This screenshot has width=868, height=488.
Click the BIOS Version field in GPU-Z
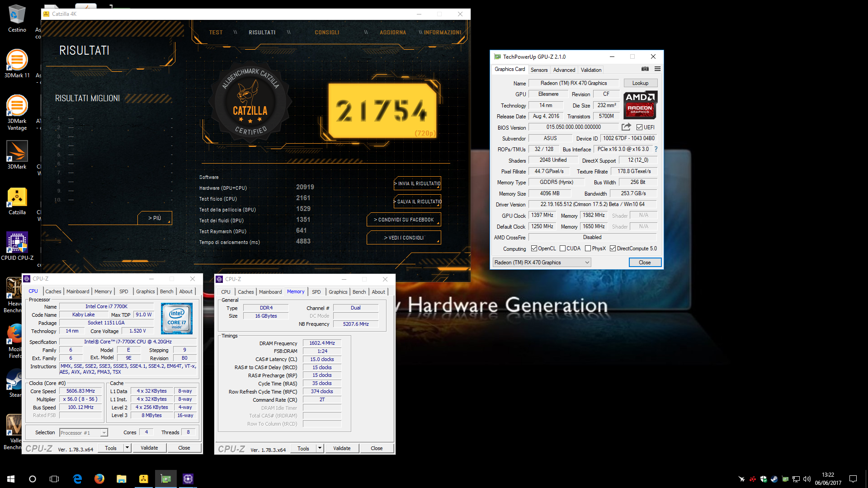(x=573, y=127)
